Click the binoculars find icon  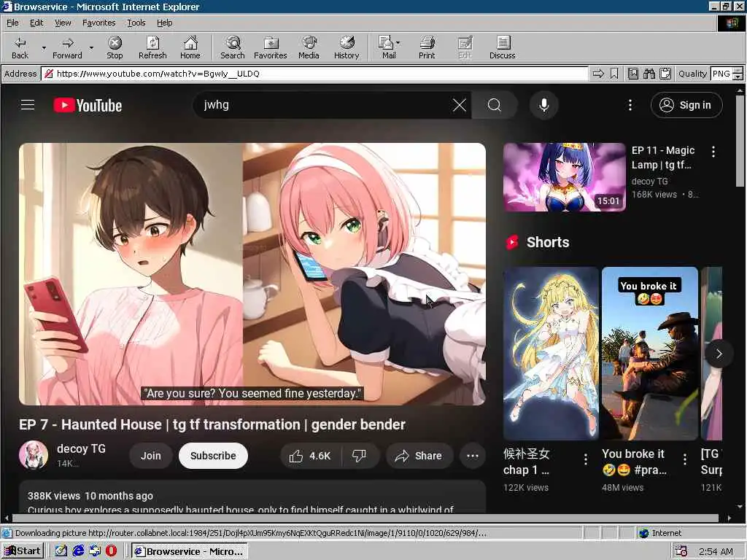[x=649, y=74]
